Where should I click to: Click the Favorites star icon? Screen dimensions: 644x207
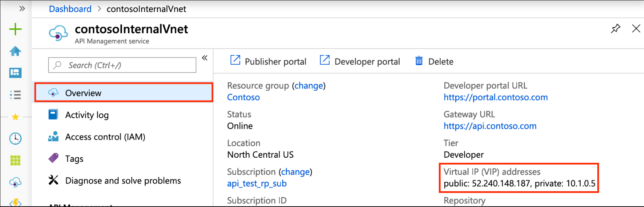tap(15, 117)
